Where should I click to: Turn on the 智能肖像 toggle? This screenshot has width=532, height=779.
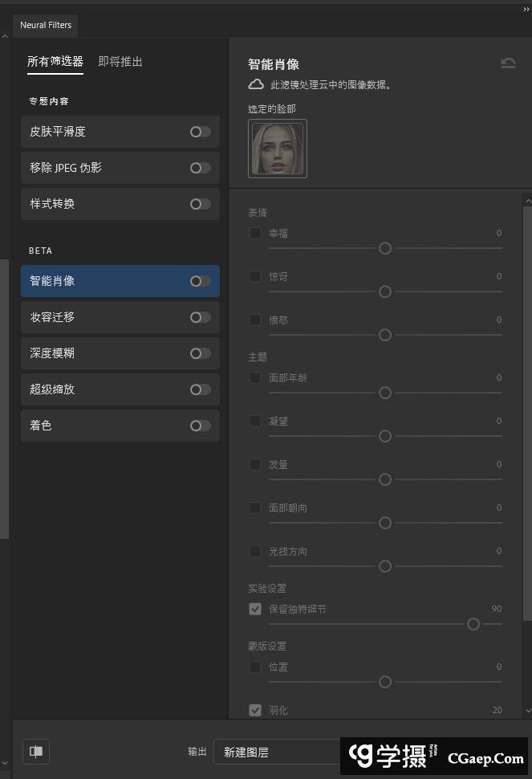pyautogui.click(x=200, y=281)
